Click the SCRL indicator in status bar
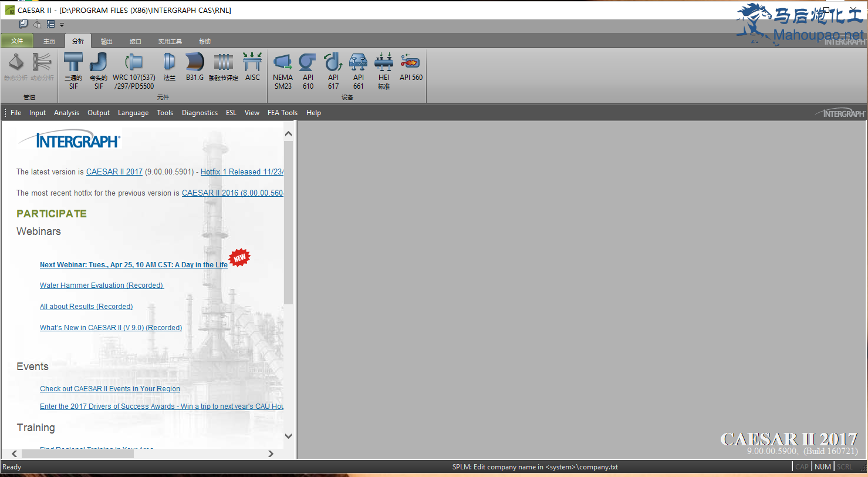 tap(845, 467)
